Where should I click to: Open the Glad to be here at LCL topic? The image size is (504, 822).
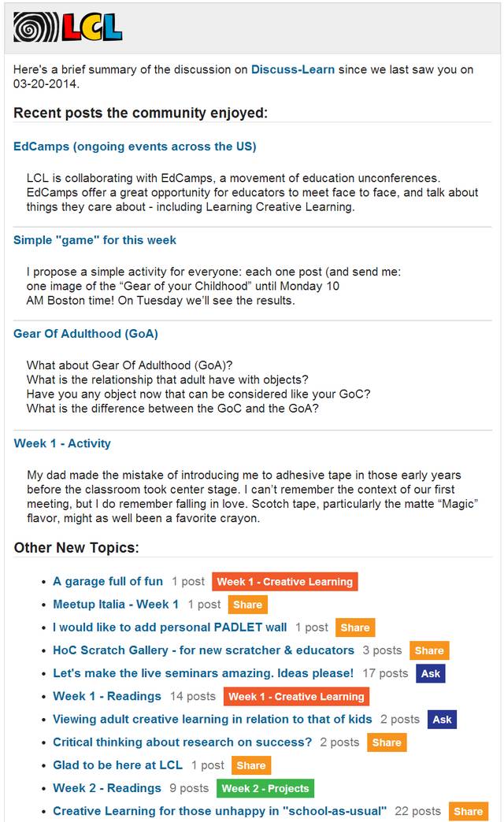(117, 765)
